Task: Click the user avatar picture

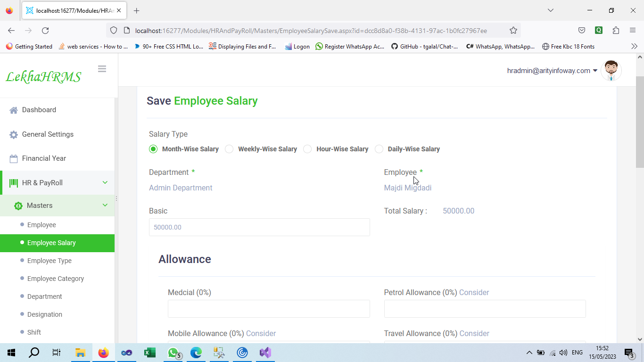Action: click(x=611, y=71)
